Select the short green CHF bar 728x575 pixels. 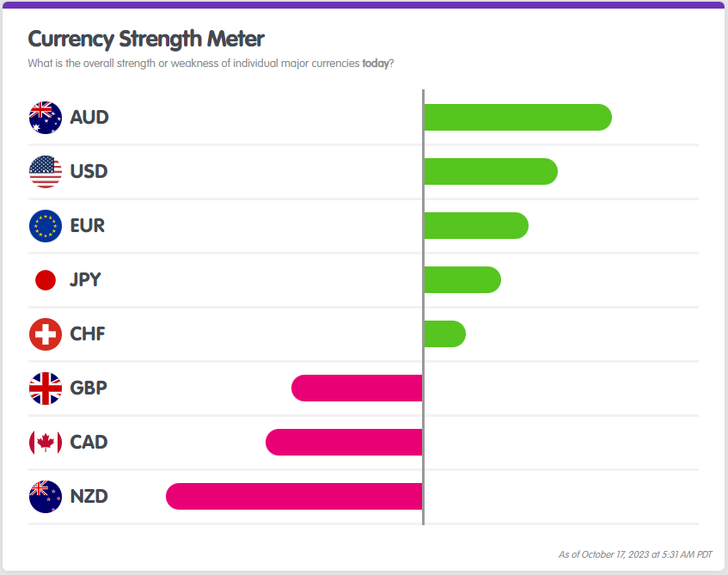444,333
